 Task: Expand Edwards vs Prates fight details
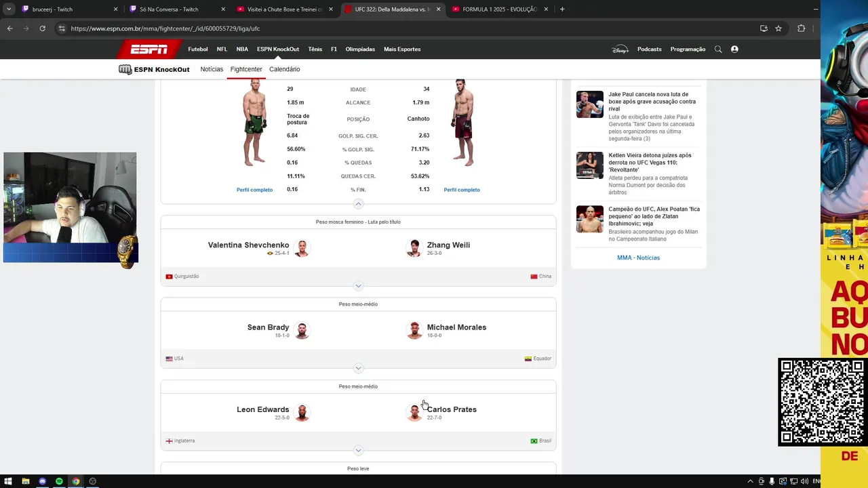[359, 450]
